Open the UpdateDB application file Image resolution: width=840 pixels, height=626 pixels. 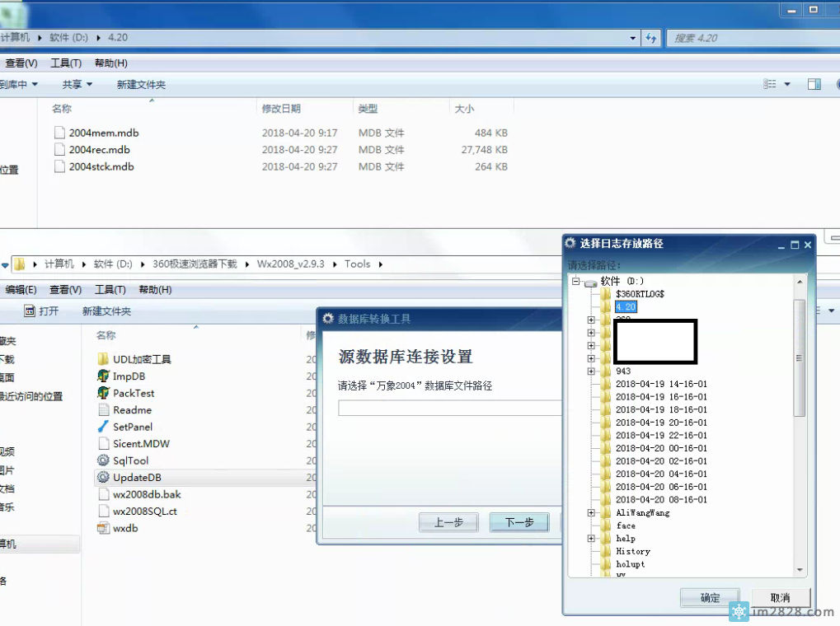[130, 478]
